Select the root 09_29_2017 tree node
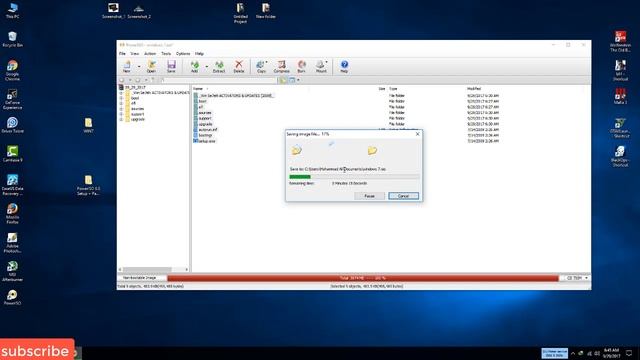The width and height of the screenshot is (640, 360). click(135, 87)
